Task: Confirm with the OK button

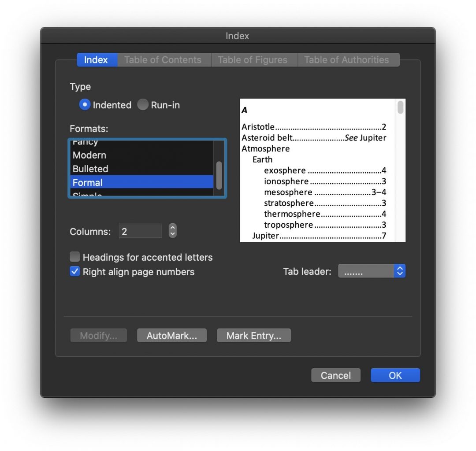Action: pos(394,375)
